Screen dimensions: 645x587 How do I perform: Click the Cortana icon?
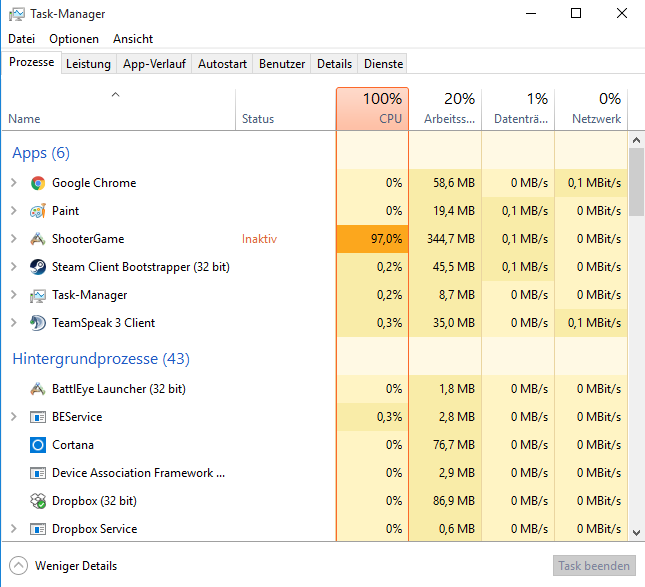(x=38, y=445)
